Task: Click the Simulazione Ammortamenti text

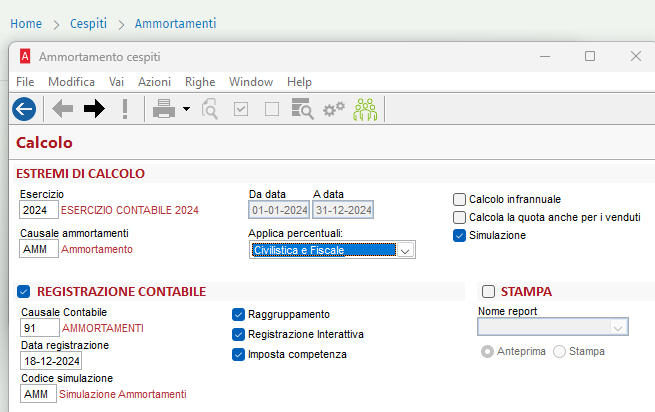Action: [x=122, y=394]
